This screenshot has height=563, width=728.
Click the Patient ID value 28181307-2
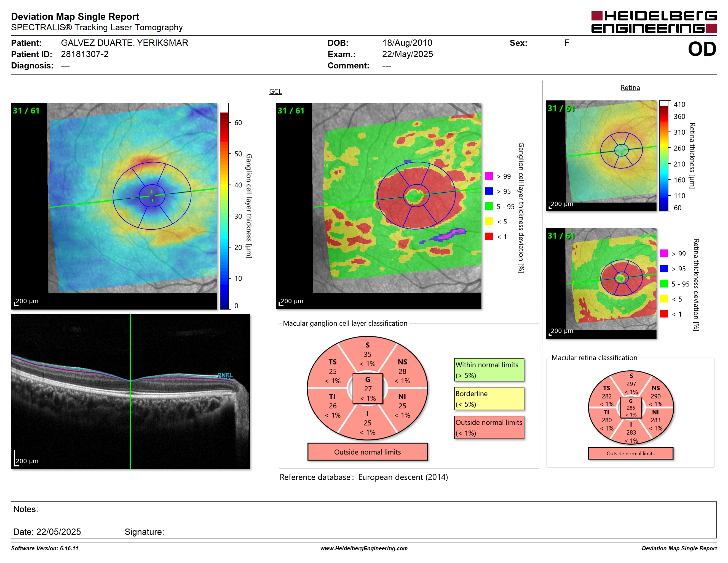pos(85,54)
